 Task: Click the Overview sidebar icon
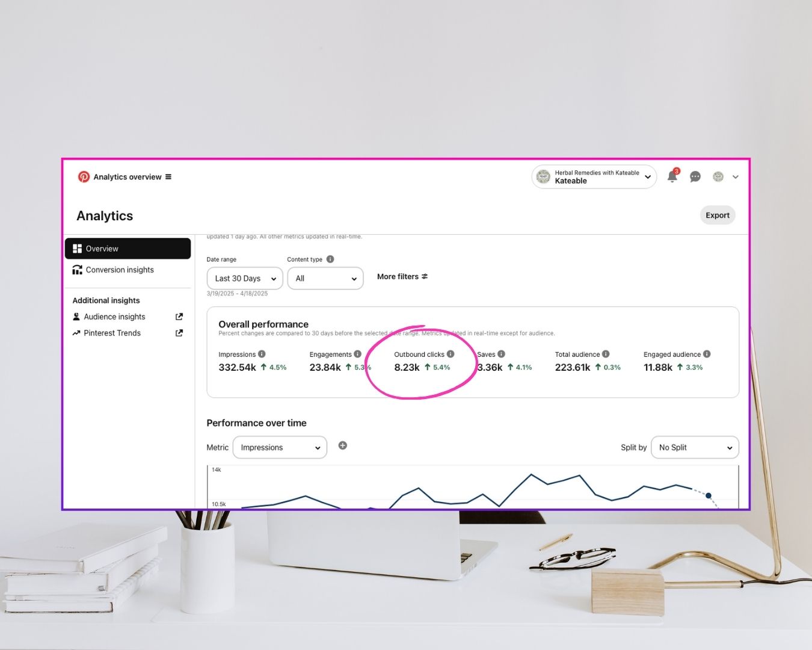coord(78,248)
